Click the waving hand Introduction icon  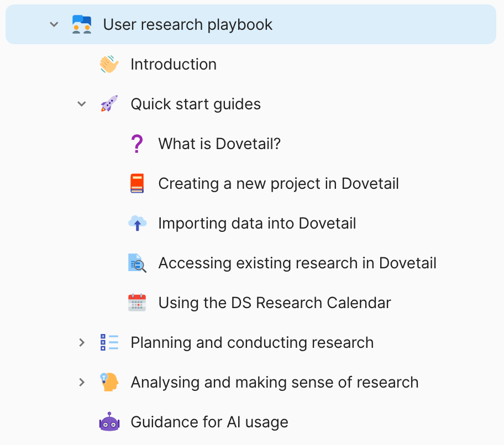pos(109,65)
